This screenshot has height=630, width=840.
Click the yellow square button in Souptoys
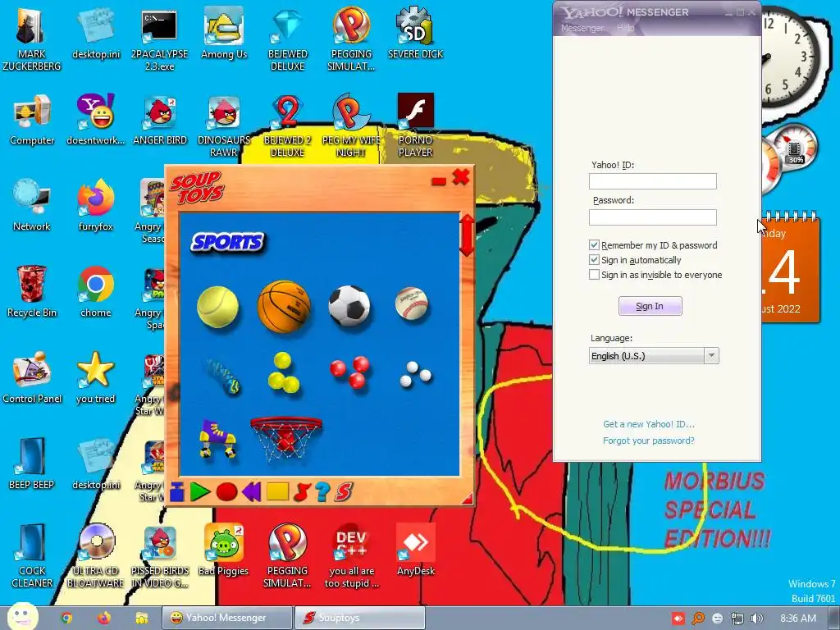[x=277, y=491]
